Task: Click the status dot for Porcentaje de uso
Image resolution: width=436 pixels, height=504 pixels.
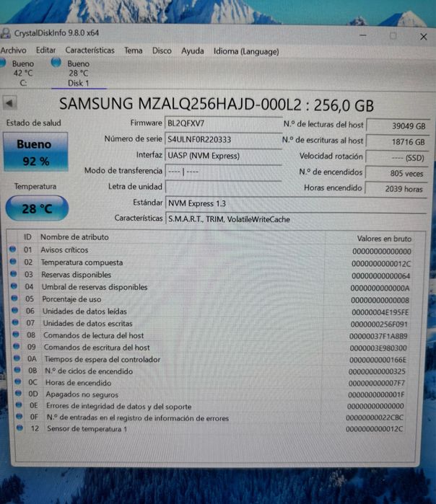Action: 14,298
